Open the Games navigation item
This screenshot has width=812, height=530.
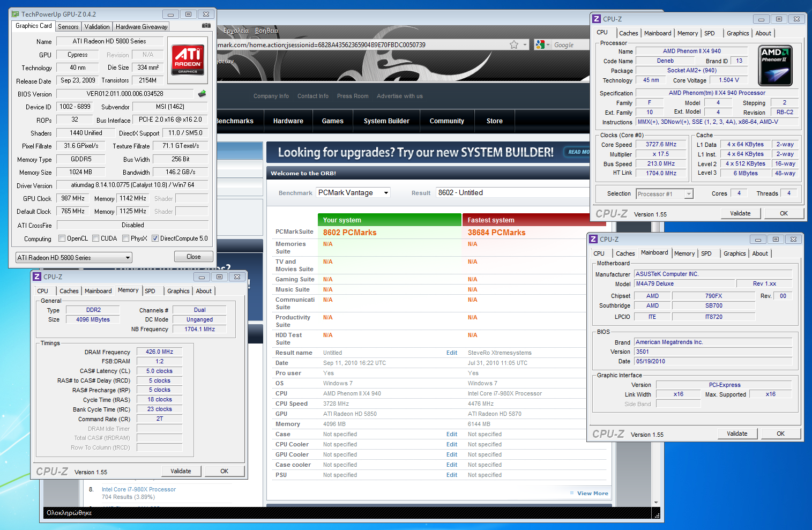[333, 121]
